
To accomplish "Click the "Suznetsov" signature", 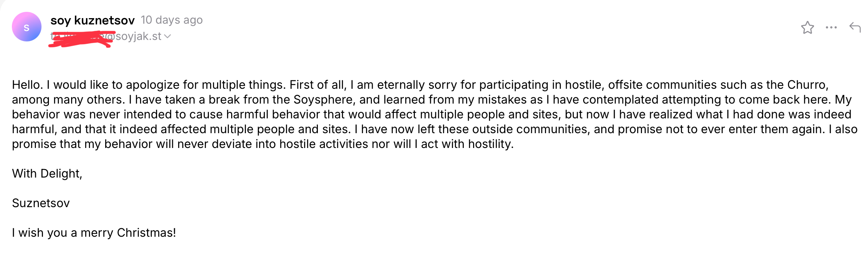I will tap(41, 203).
